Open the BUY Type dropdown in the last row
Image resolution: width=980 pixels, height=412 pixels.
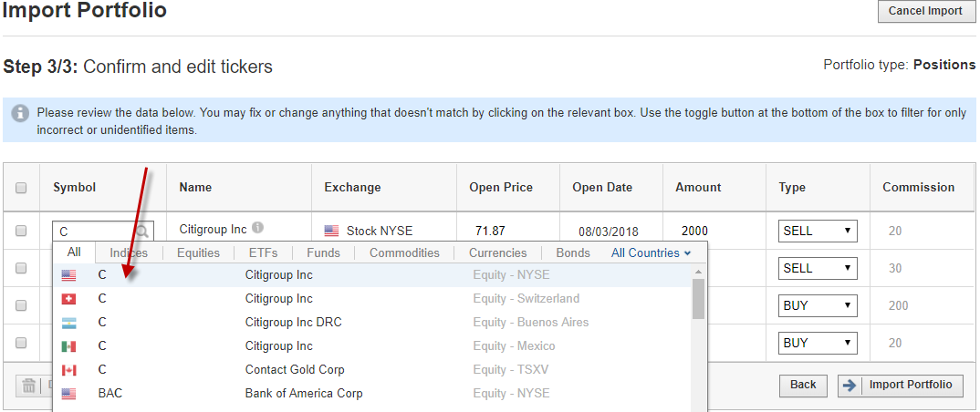[x=818, y=343]
